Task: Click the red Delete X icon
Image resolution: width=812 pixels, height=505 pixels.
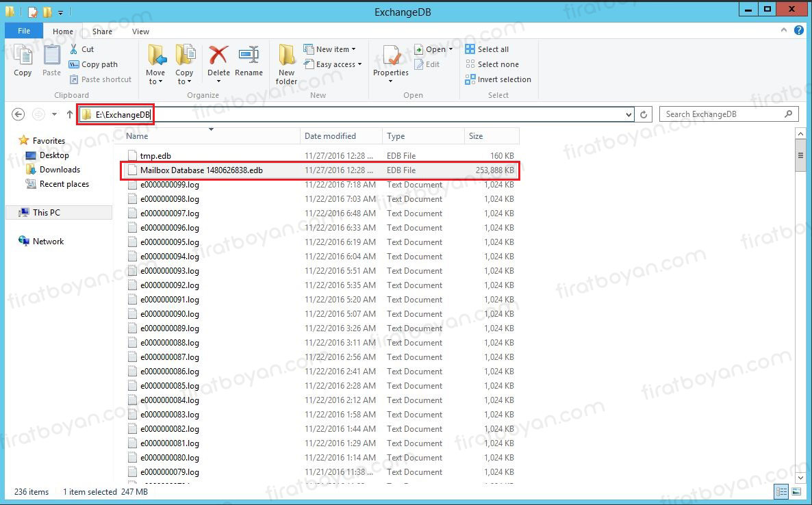Action: click(x=218, y=55)
